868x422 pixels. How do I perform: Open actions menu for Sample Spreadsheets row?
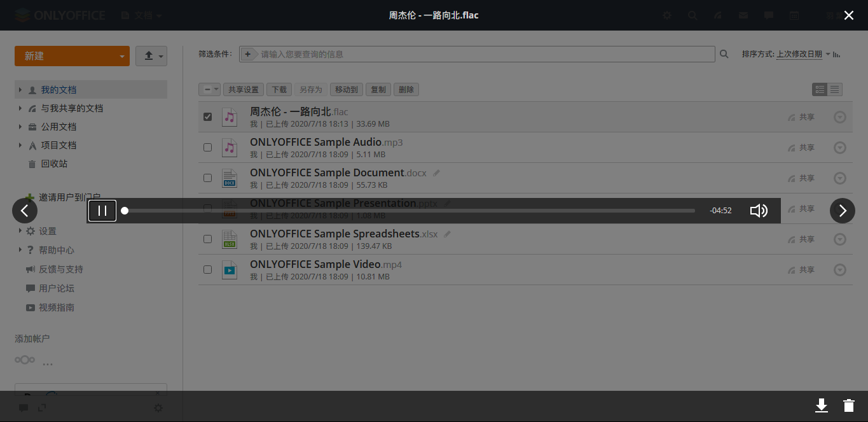click(840, 239)
